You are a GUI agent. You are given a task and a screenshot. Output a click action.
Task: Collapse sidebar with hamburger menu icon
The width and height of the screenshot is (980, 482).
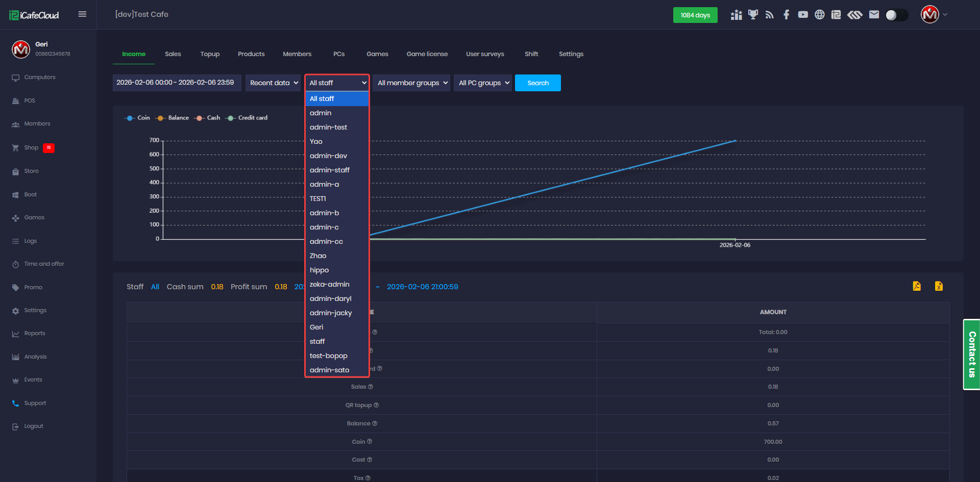(82, 14)
